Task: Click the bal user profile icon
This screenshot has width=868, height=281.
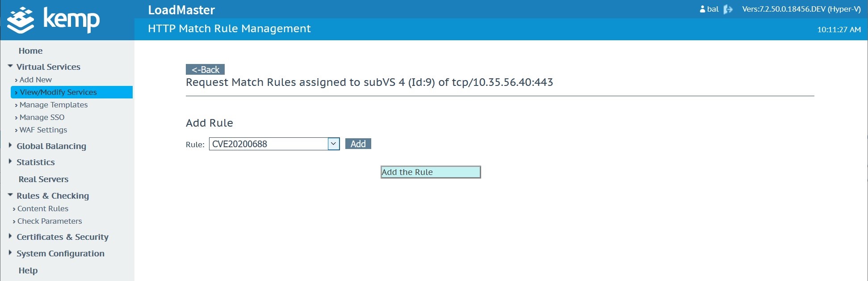Action: click(x=702, y=9)
